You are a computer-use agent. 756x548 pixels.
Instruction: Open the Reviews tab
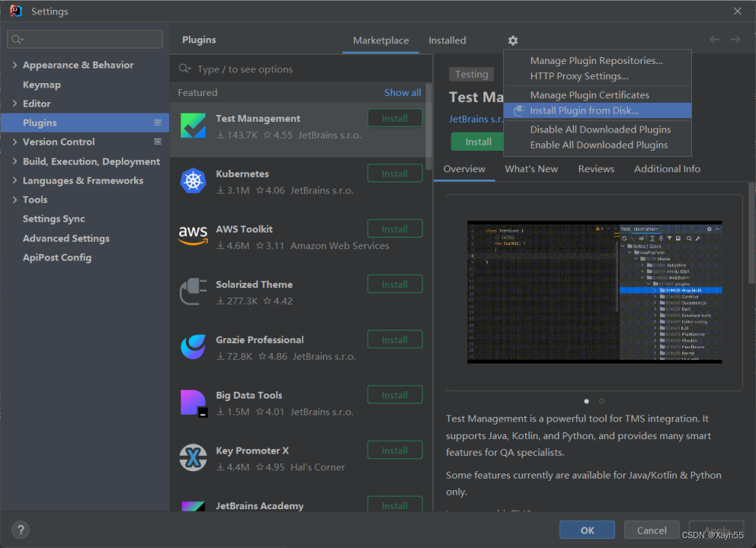pos(596,169)
